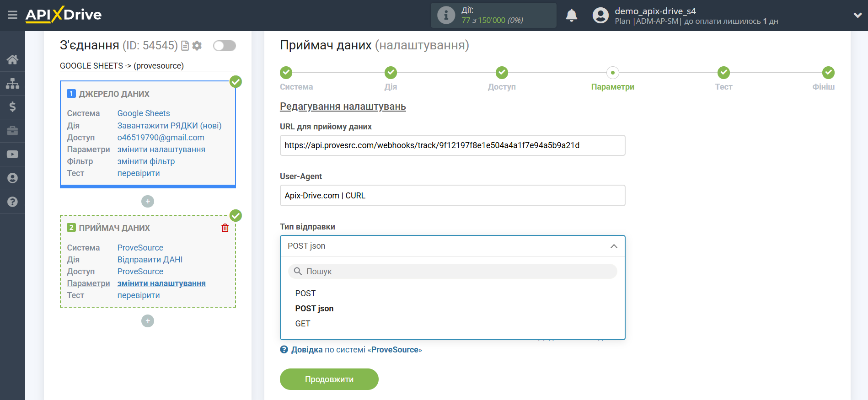Select POST option in dropdown list
Screen dimensions: 868x400
tap(305, 293)
